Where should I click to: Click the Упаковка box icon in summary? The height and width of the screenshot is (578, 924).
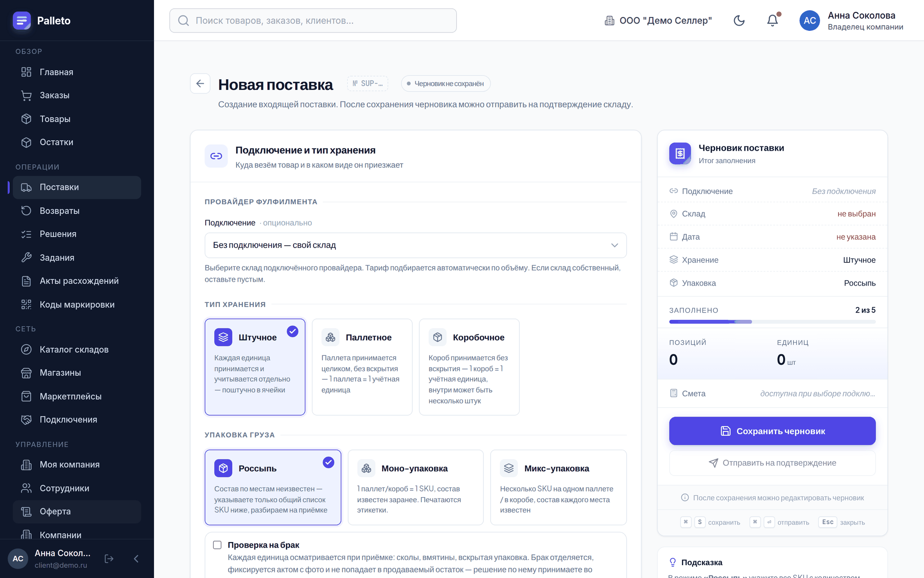point(674,283)
